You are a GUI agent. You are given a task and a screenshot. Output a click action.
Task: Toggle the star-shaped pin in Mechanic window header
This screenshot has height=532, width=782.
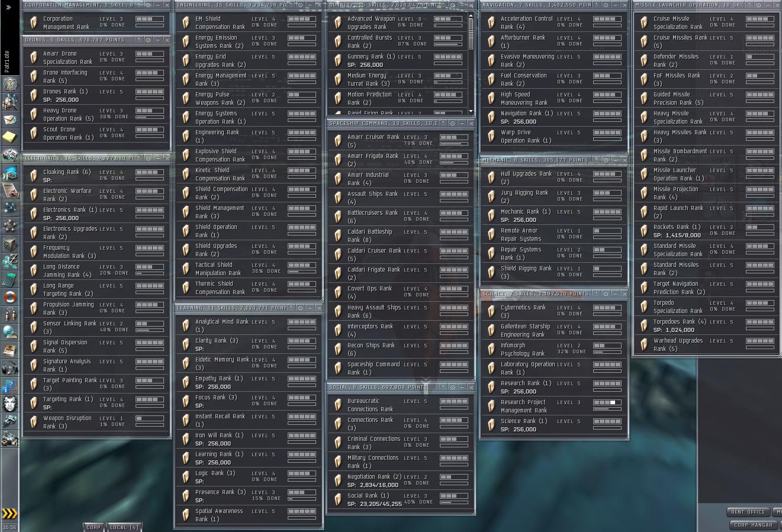[596, 160]
